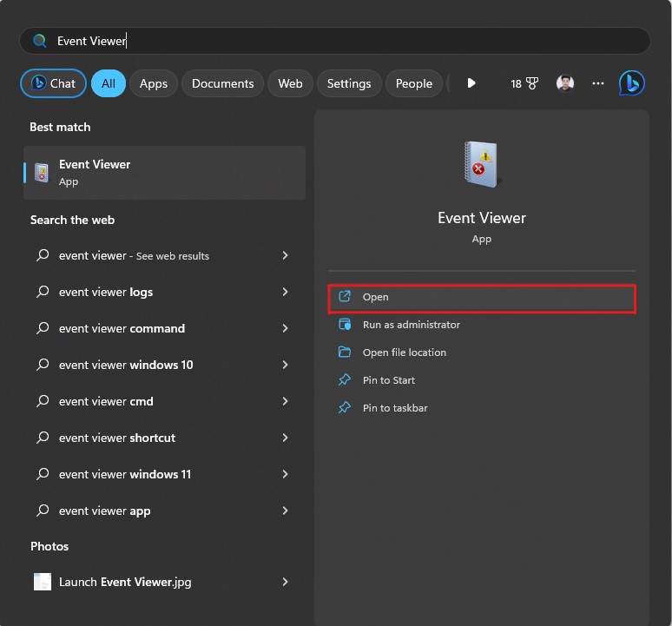Switch to the Settings filter tab

pyautogui.click(x=349, y=83)
